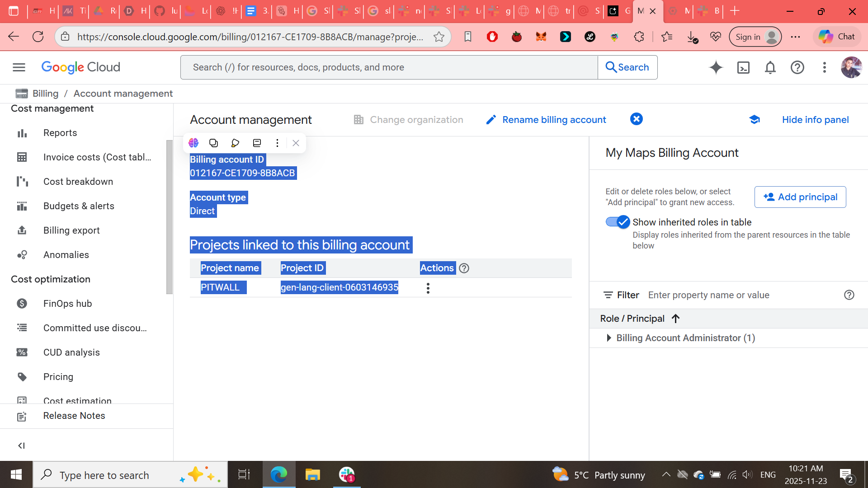Toggle Show inherited roles in table

[618, 222]
